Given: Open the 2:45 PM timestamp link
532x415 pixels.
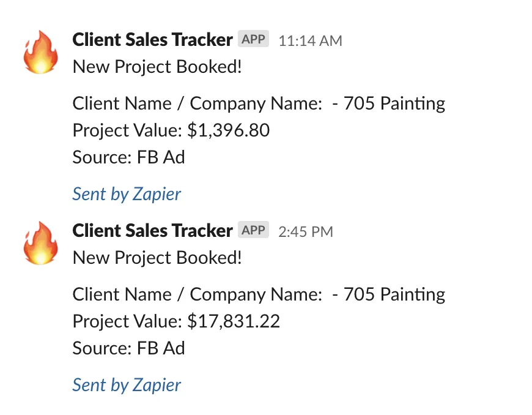Looking at the screenshot, I should 306,231.
